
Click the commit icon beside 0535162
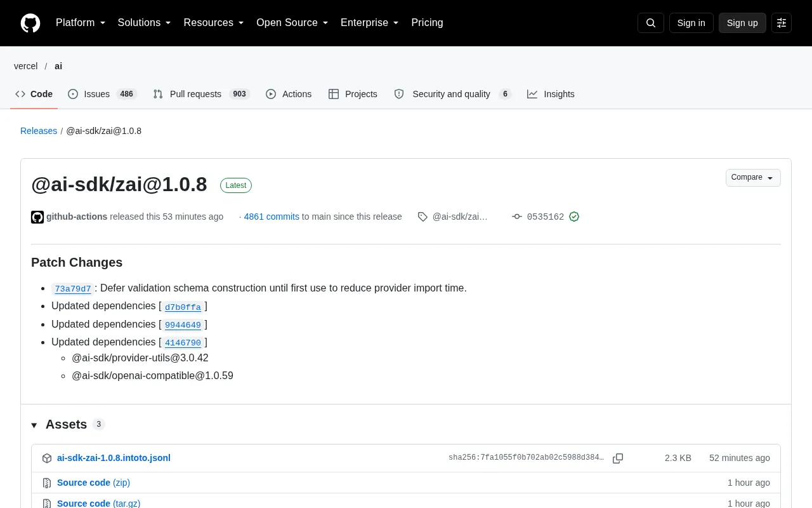[517, 217]
